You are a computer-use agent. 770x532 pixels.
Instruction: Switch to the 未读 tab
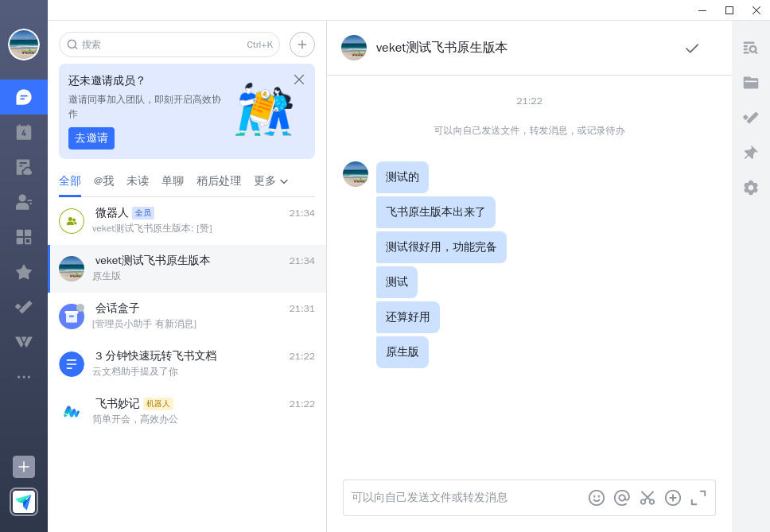(138, 181)
